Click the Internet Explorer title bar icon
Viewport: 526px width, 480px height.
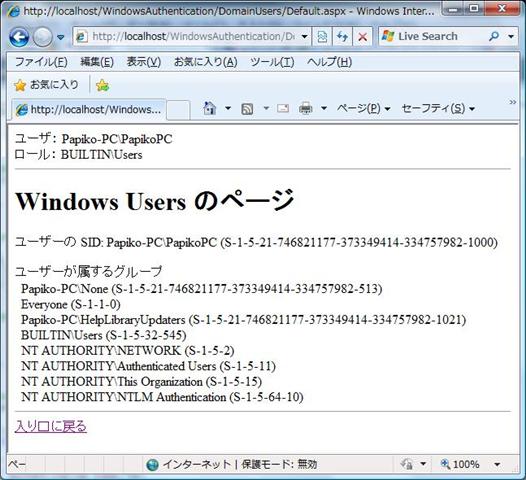coord(14,12)
